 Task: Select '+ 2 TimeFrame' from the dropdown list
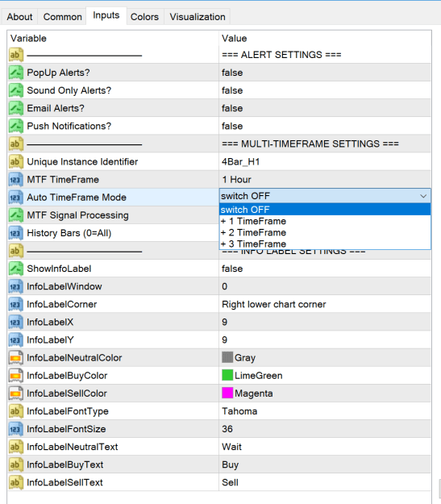tap(325, 232)
